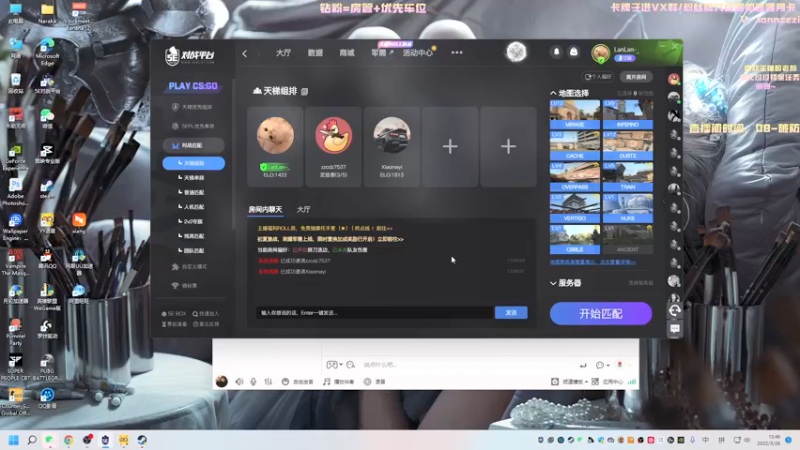
Task: Click the 开始匹配 start matching button
Action: [x=601, y=313]
